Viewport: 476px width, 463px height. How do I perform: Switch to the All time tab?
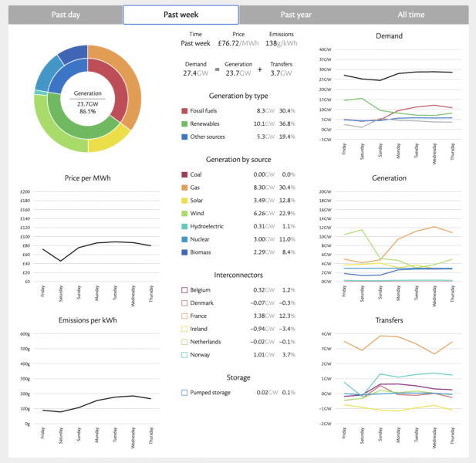point(411,15)
